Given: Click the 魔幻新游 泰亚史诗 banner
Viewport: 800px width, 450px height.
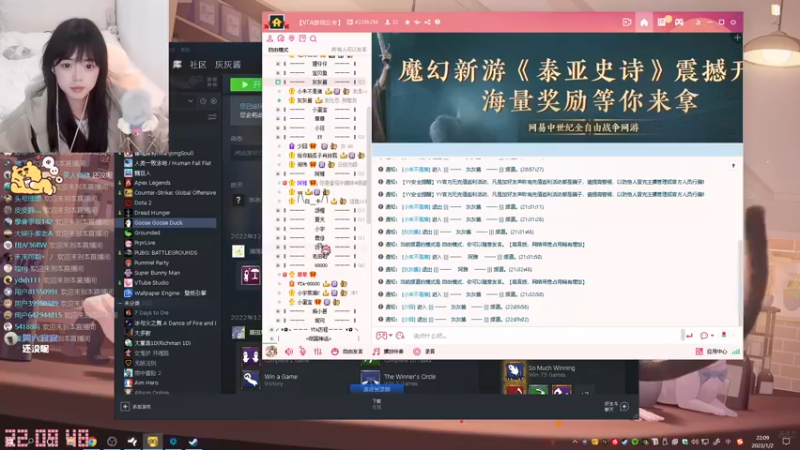Looking at the screenshot, I should [x=557, y=88].
